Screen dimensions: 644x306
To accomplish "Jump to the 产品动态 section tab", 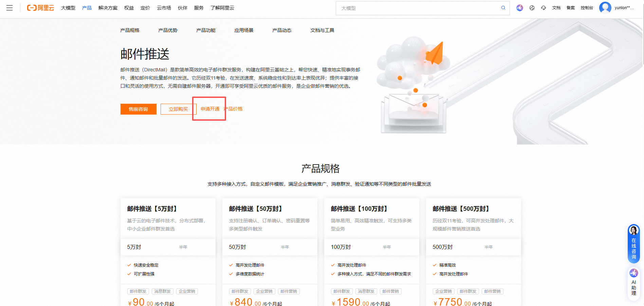I will pos(282,30).
